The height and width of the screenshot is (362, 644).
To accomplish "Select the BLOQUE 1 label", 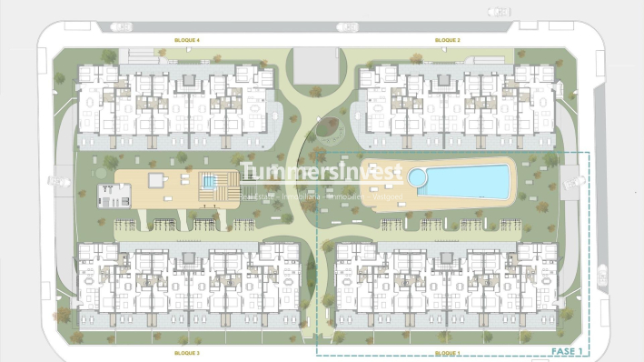I will 447,353.
